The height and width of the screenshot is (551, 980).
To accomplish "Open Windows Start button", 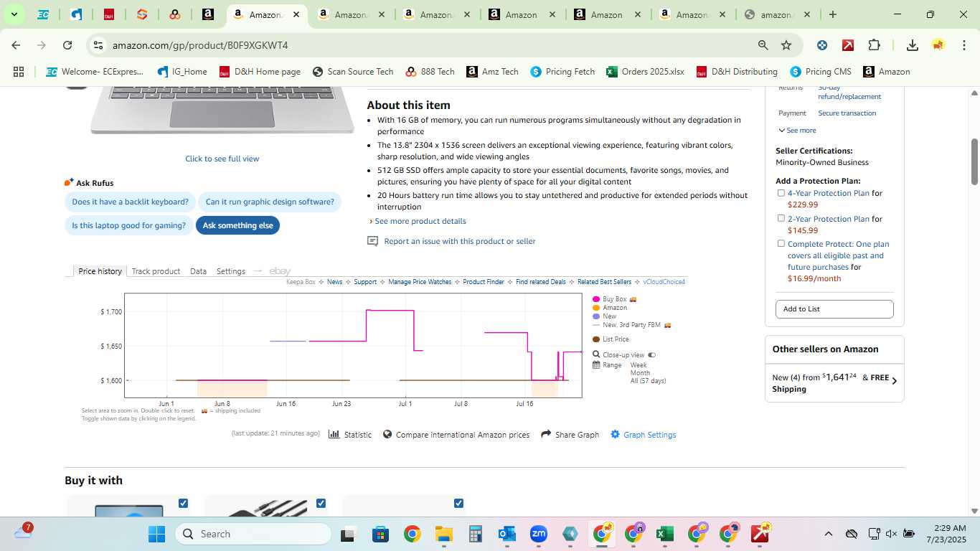I will (x=156, y=534).
